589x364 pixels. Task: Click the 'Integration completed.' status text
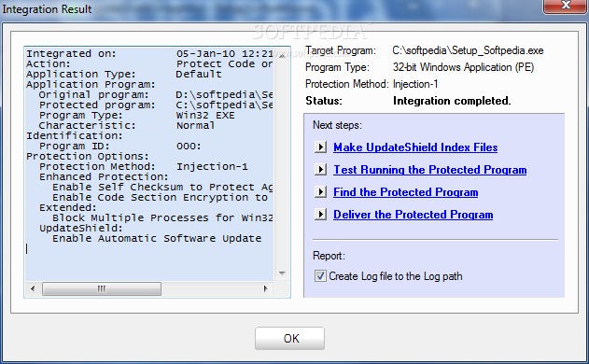[452, 101]
